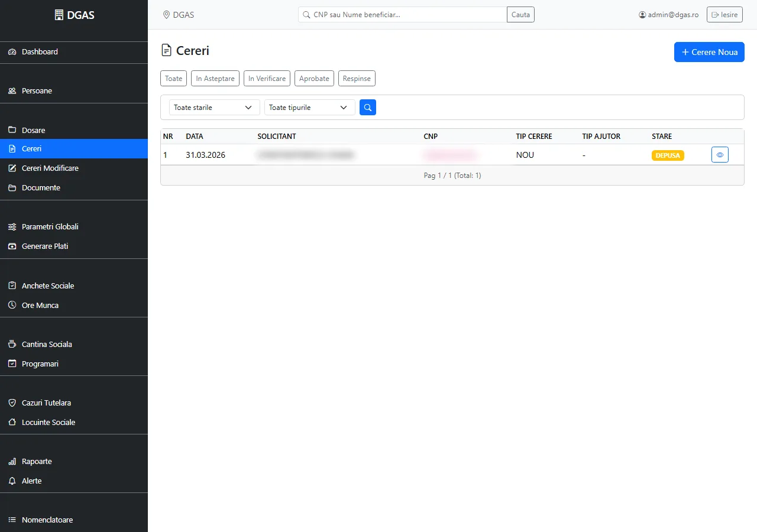Click the Generare Plati cash icon
The width and height of the screenshot is (757, 532).
[x=12, y=246]
